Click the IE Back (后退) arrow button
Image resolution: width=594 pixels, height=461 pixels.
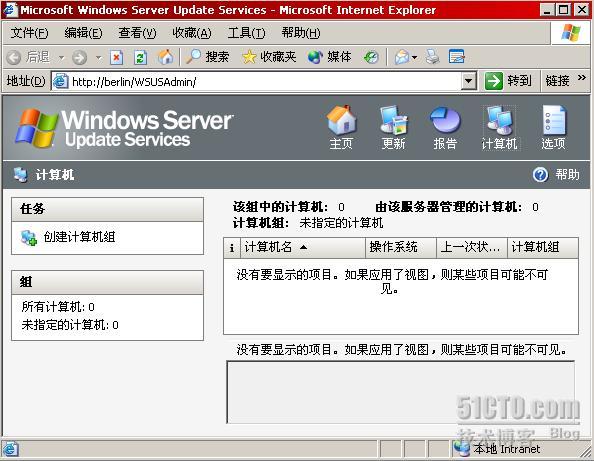pos(14,58)
